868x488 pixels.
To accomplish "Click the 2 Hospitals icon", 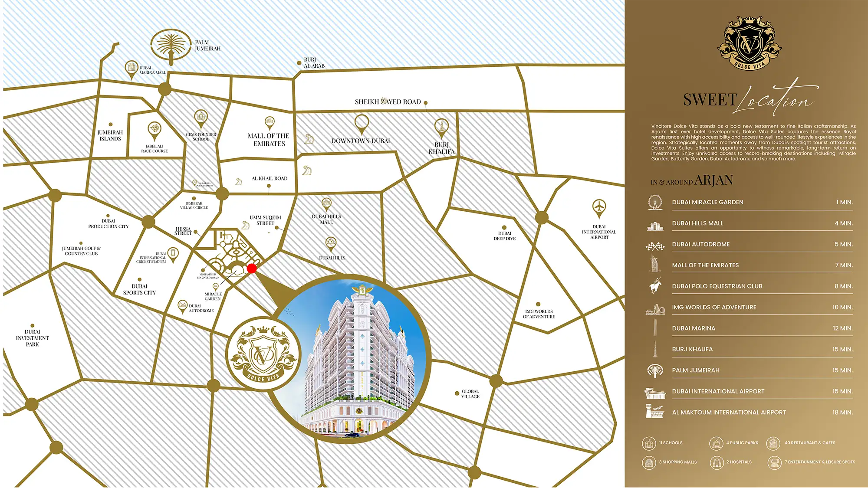I will point(717,462).
